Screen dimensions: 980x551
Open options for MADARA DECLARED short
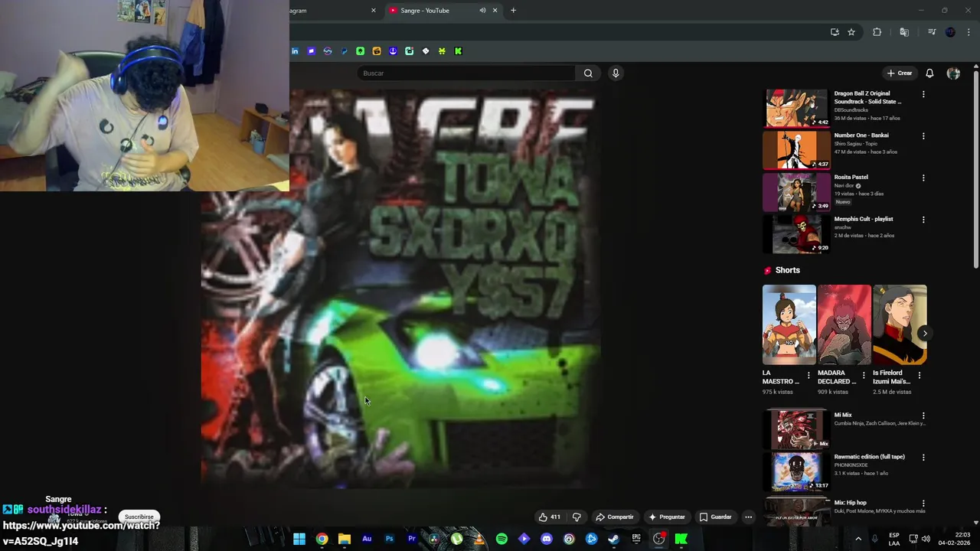point(864,376)
